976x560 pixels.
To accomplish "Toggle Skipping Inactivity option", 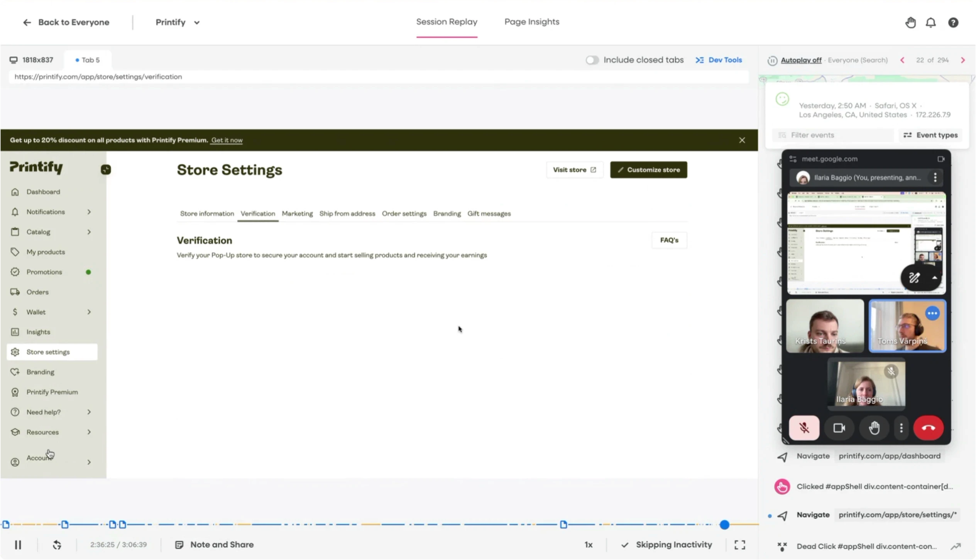I will pos(666,545).
